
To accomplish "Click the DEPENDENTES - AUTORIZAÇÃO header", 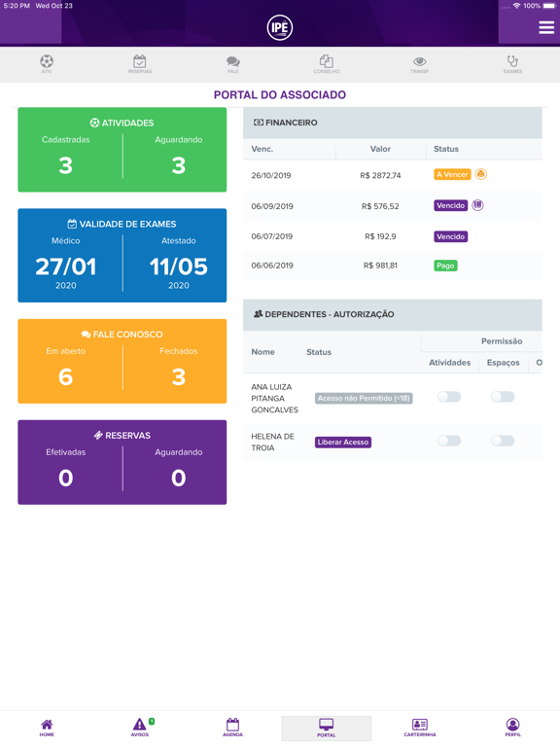I will click(393, 314).
